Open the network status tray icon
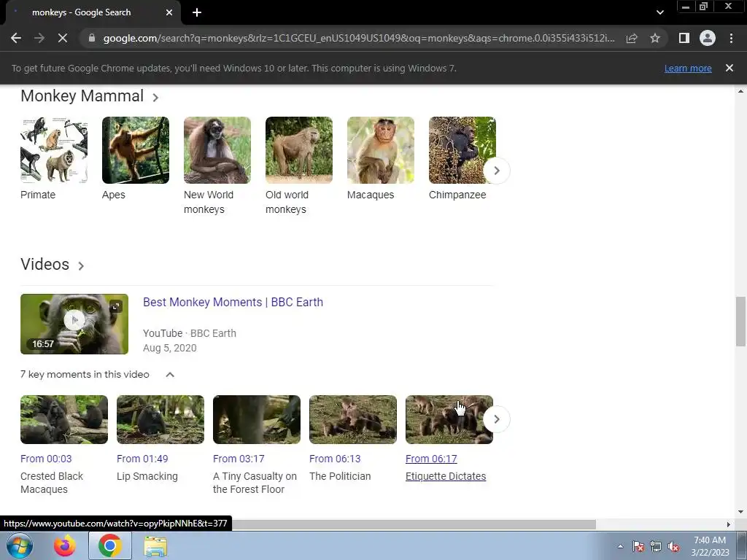This screenshot has width=747, height=560. point(656,546)
